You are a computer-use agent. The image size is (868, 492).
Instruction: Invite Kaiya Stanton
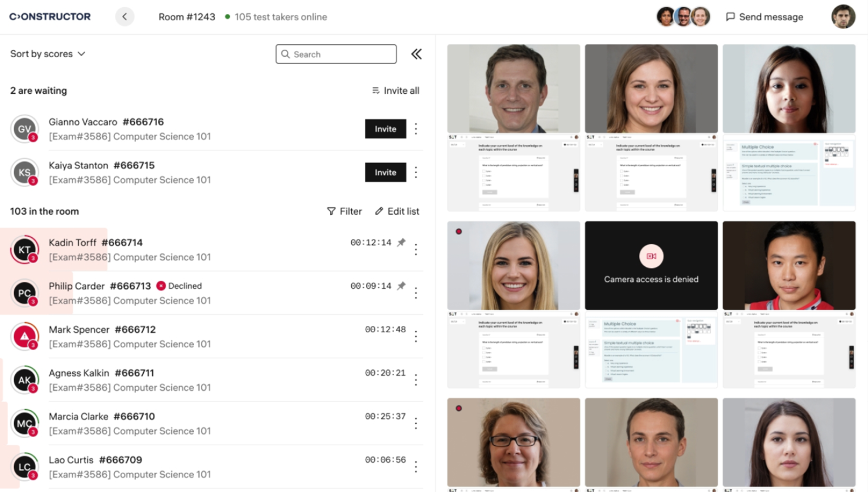pyautogui.click(x=385, y=172)
